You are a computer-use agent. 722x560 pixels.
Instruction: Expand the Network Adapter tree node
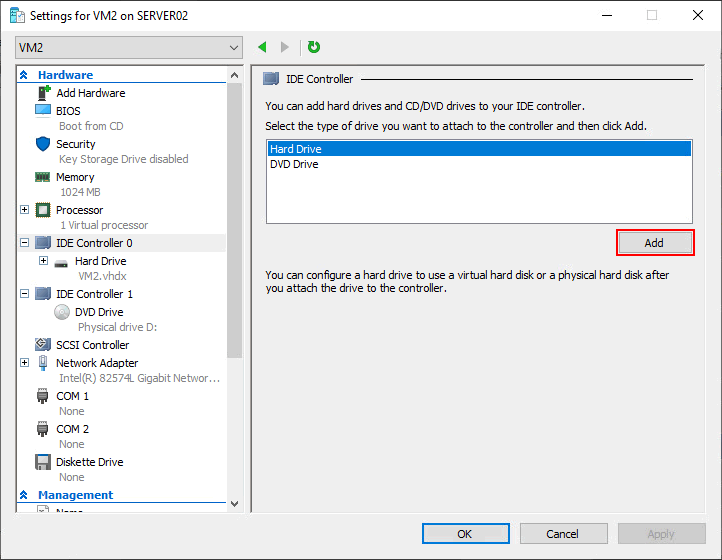pyautogui.click(x=24, y=363)
